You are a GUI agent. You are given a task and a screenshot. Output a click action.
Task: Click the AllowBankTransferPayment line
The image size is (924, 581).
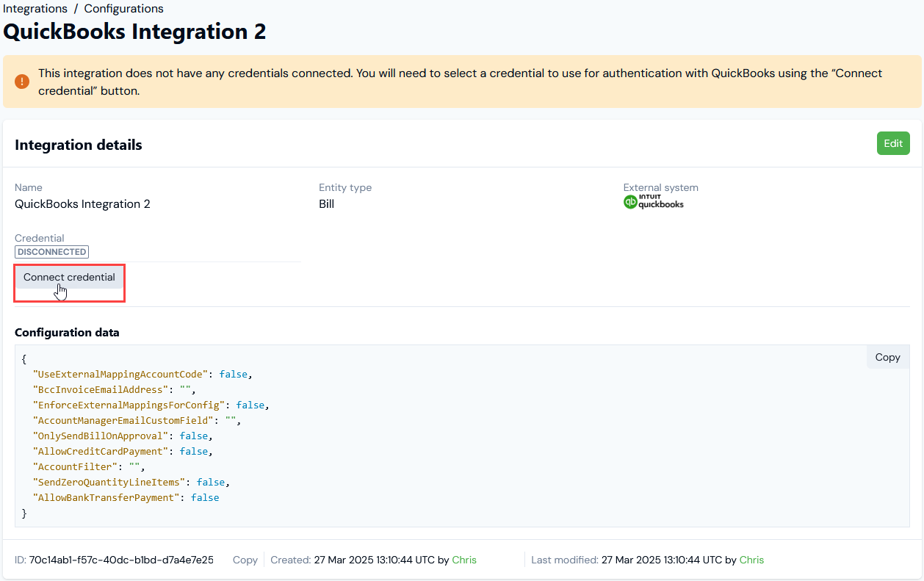pos(126,497)
